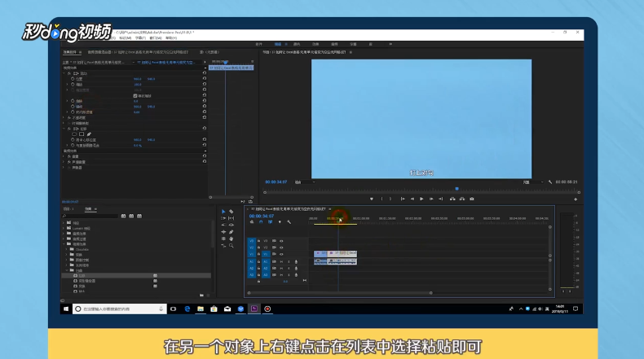
Task: Toggle V3 track output eye
Action: click(x=281, y=241)
